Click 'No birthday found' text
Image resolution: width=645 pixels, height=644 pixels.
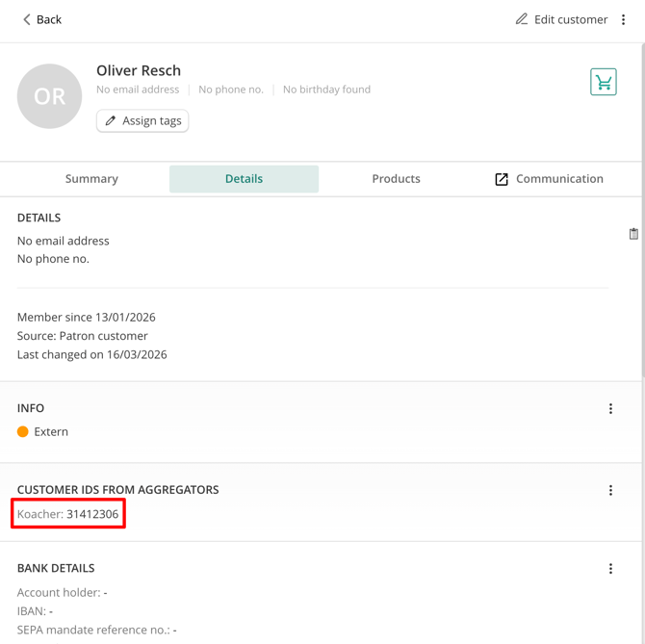(x=326, y=90)
